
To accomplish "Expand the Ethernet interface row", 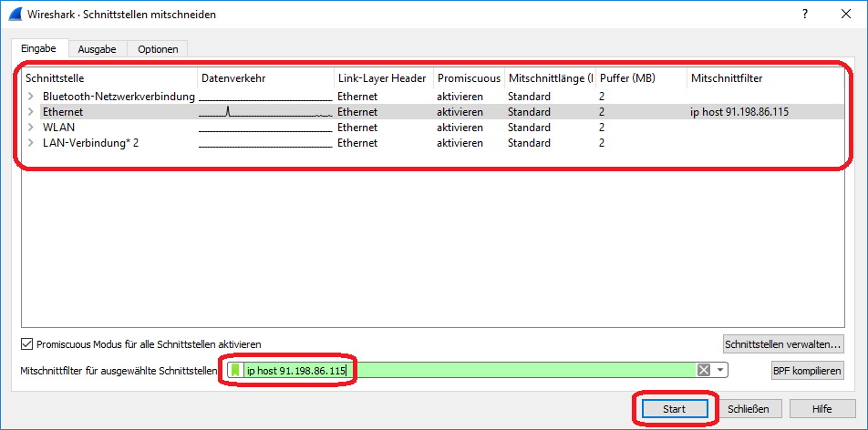I will point(30,112).
